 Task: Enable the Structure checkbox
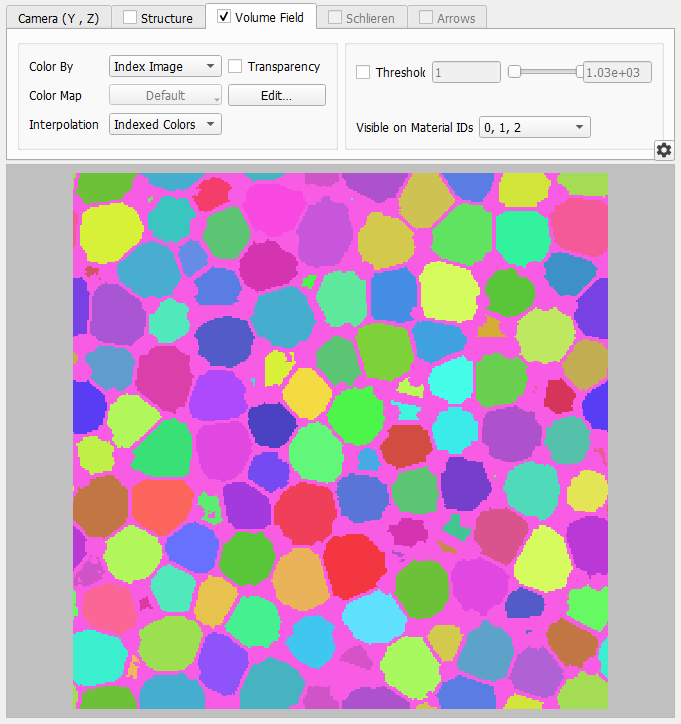[130, 18]
